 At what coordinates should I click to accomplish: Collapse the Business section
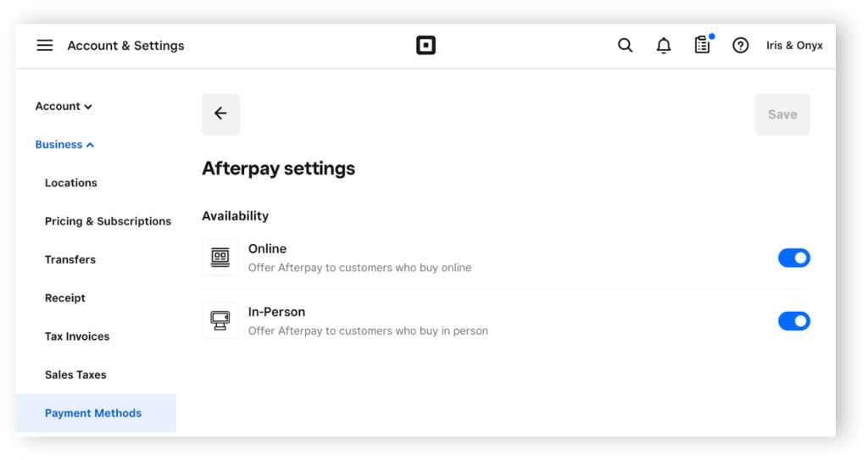[x=64, y=145]
